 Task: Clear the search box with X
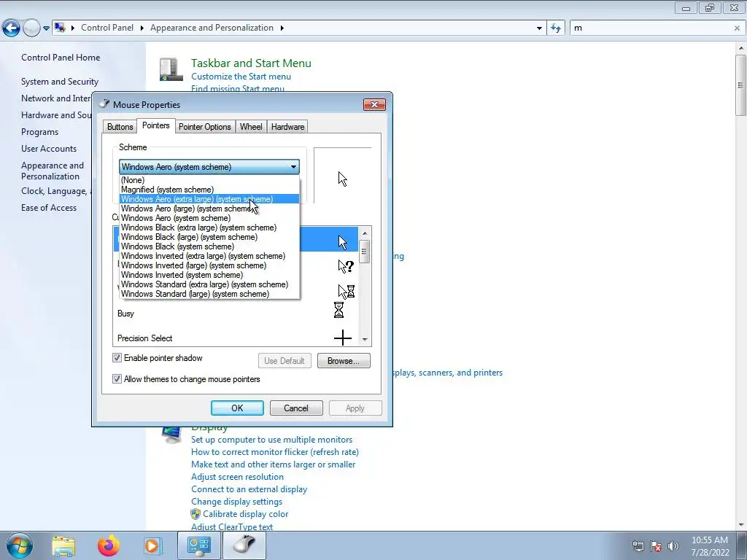[x=737, y=28]
